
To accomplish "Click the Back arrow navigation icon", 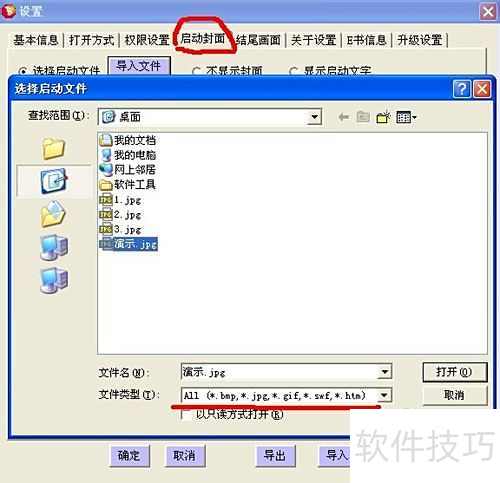I will (x=343, y=117).
